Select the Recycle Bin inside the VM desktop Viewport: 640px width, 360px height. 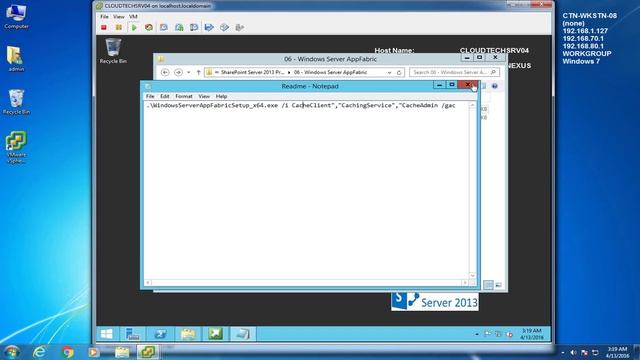tap(113, 51)
